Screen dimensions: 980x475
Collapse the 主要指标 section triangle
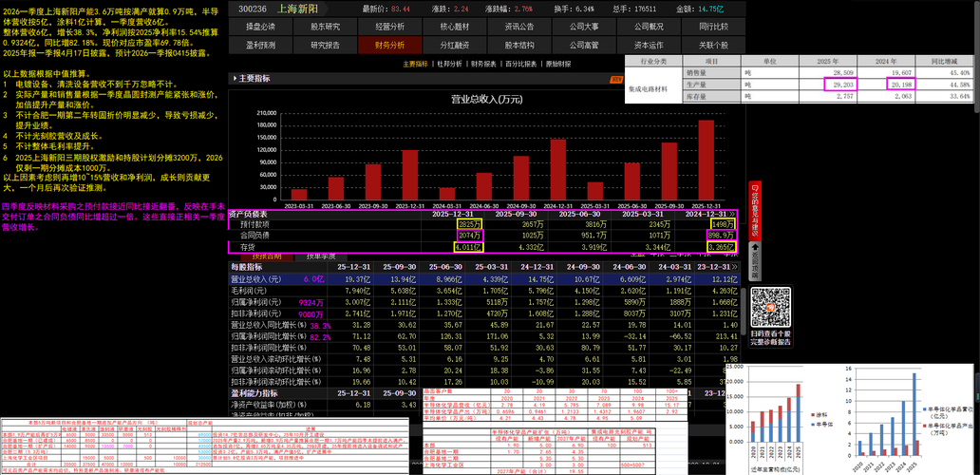click(x=235, y=79)
